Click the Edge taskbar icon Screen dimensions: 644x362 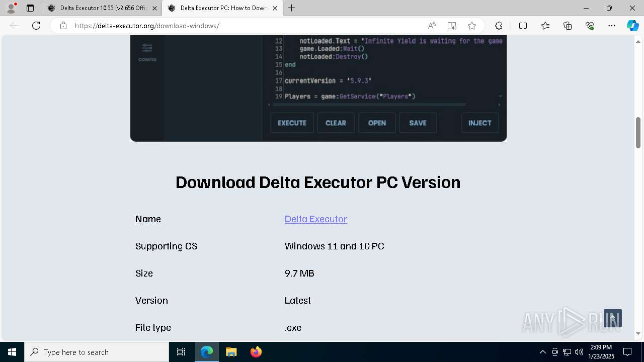tap(207, 352)
